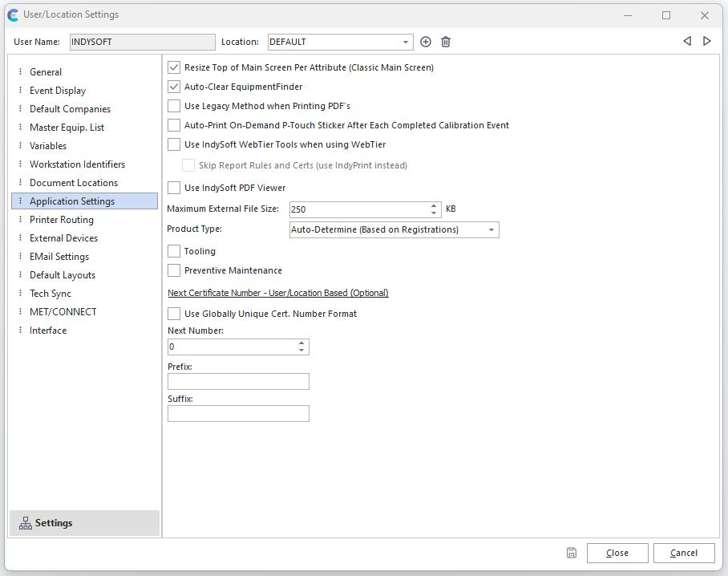Viewport: 728px width, 576px height.
Task: Select Master Equip. List section
Action: point(84,128)
